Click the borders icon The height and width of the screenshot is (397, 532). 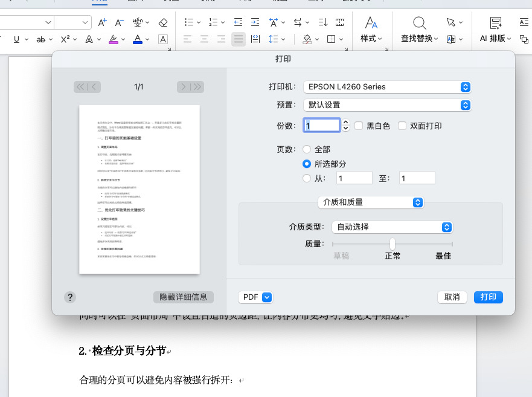(331, 39)
